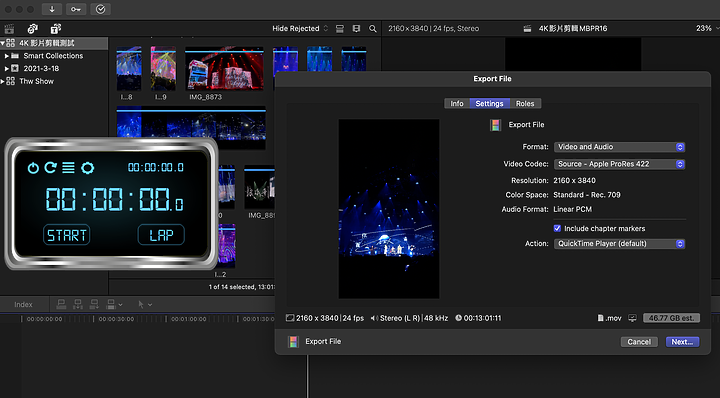Viewport: 720px width, 398px height.
Task: Toggle the Include chapter markers checkbox
Action: click(x=557, y=228)
